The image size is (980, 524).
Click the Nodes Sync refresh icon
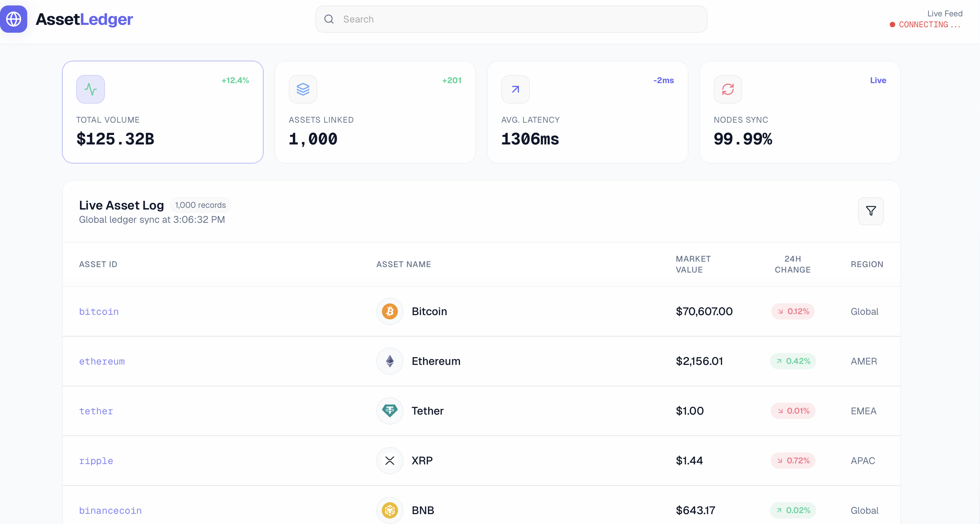(728, 89)
